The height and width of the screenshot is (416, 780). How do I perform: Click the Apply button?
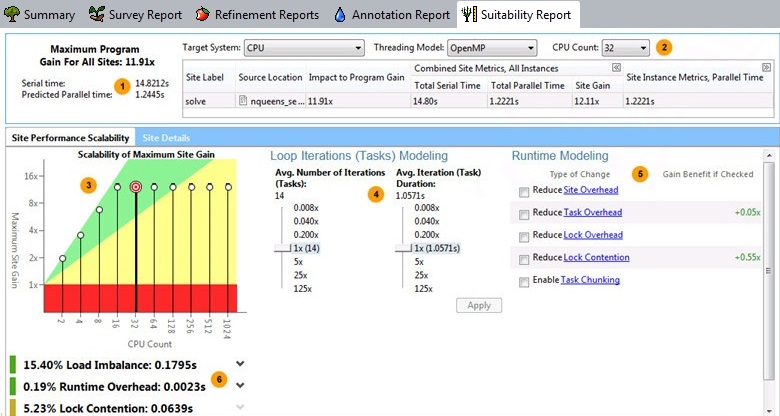click(x=478, y=305)
